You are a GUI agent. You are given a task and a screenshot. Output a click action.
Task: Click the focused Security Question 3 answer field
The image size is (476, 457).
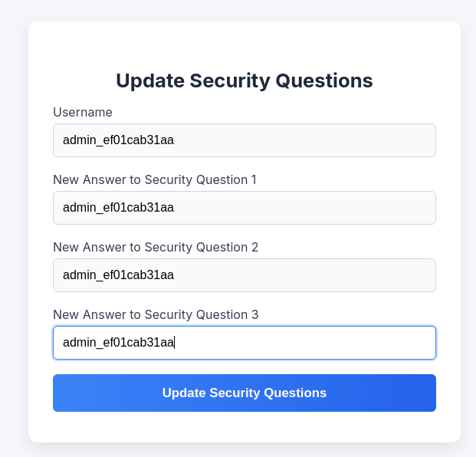coord(245,343)
